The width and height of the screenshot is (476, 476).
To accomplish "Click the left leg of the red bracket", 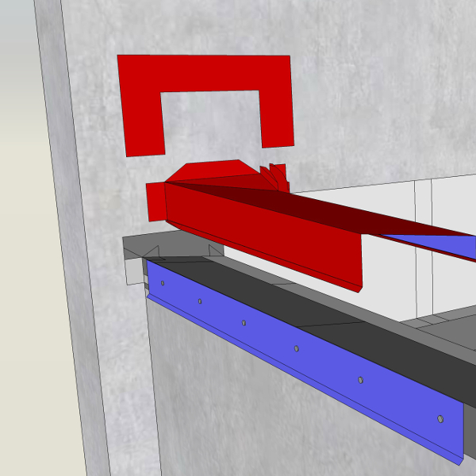I will coord(141,119).
